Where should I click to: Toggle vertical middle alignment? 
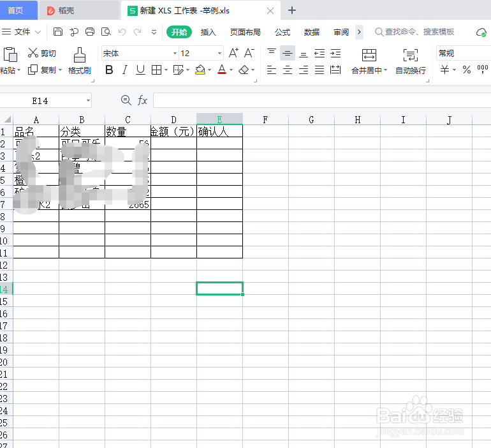288,53
